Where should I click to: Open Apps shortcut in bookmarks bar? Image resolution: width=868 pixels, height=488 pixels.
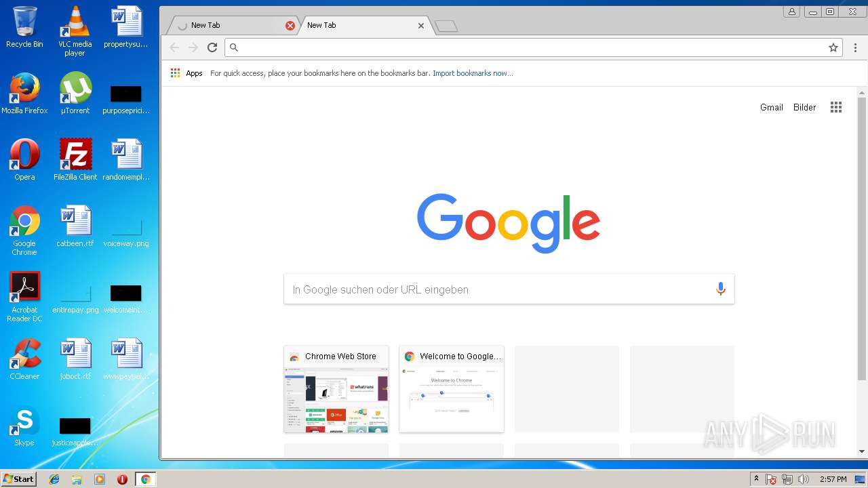[186, 73]
